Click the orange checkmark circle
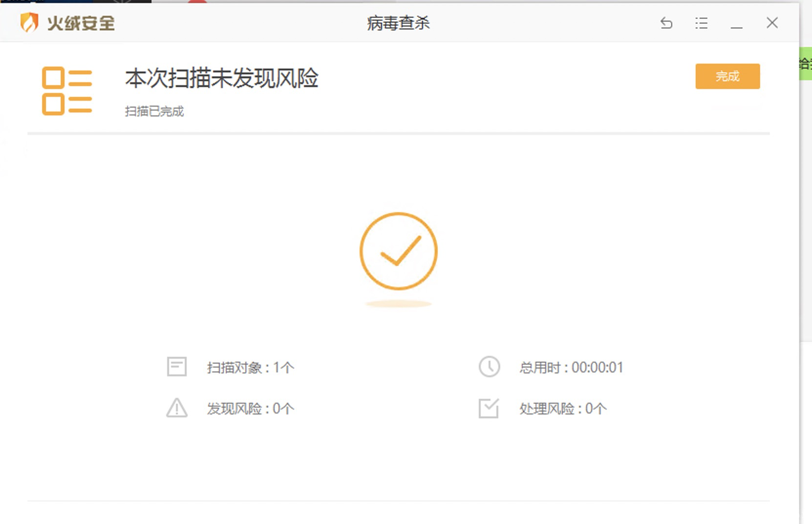Screen dimensions: 812x524 point(398,251)
